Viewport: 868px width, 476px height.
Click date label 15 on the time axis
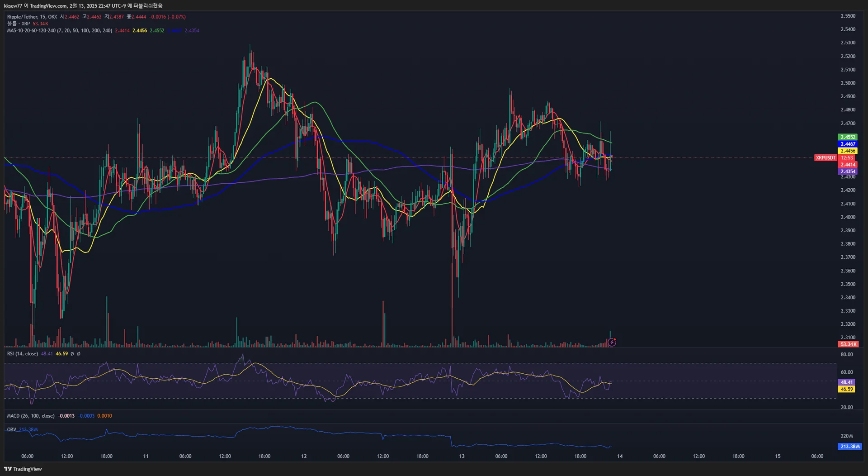778,456
